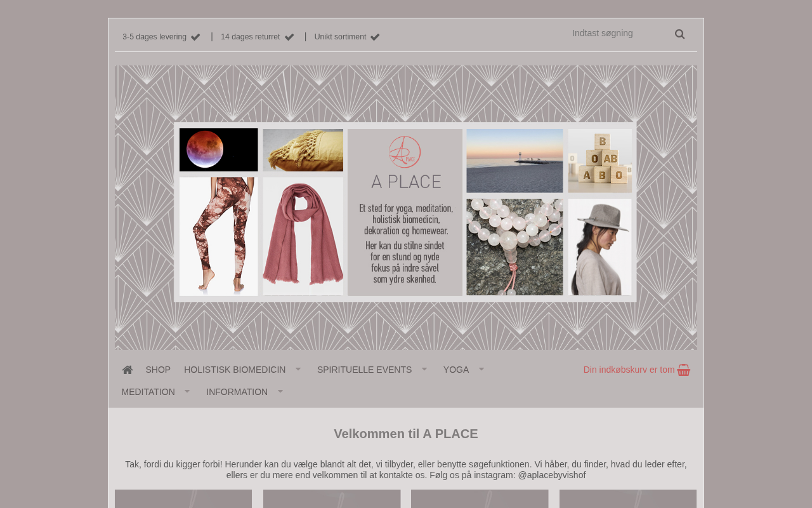Click the woman in grey hat photo
812x508 pixels.
coord(600,247)
